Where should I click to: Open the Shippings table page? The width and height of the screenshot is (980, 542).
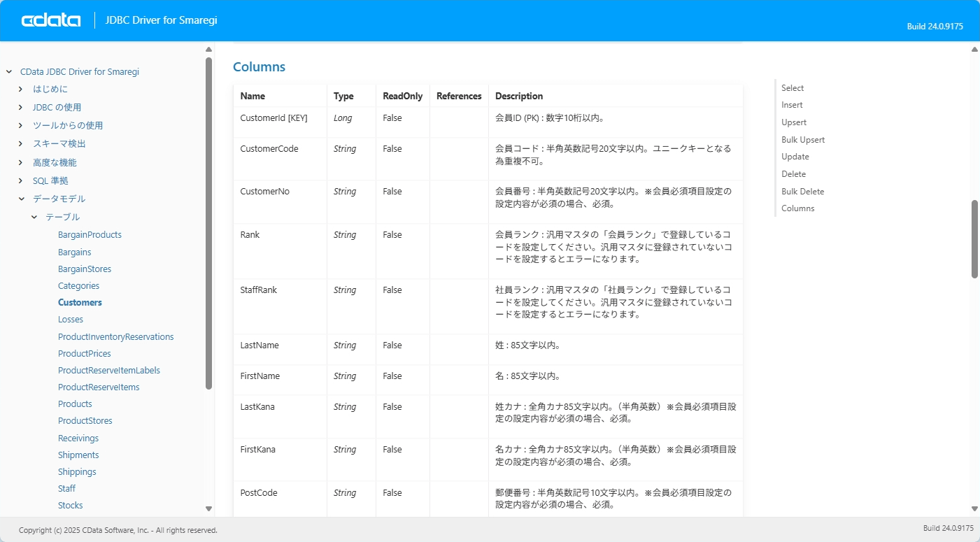coord(77,471)
